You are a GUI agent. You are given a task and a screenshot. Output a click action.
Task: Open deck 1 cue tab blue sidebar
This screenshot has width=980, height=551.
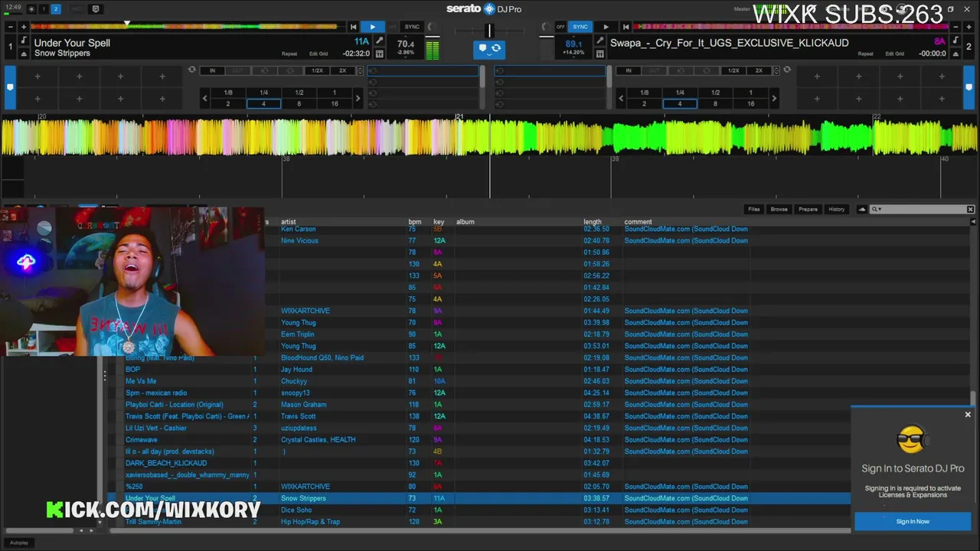pyautogui.click(x=10, y=87)
